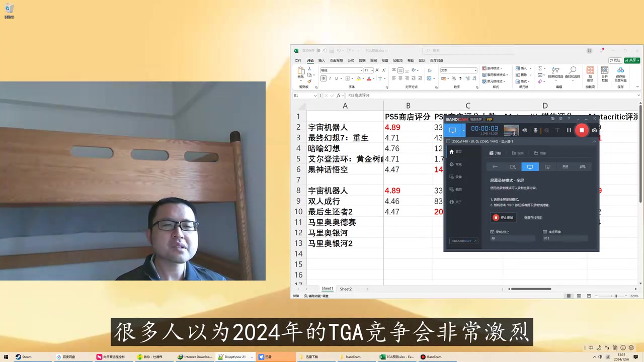This screenshot has height=362, width=644.
Task: Switch to Sheet2 worksheet tab
Action: pyautogui.click(x=346, y=289)
